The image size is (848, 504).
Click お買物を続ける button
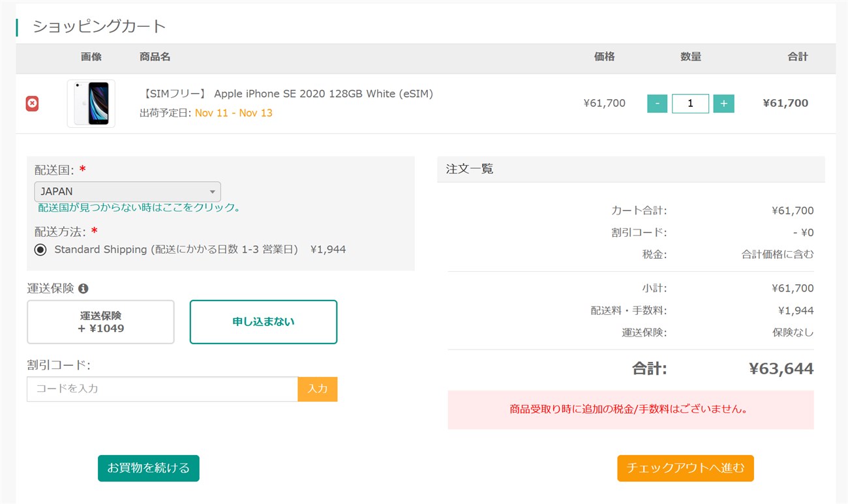[149, 468]
